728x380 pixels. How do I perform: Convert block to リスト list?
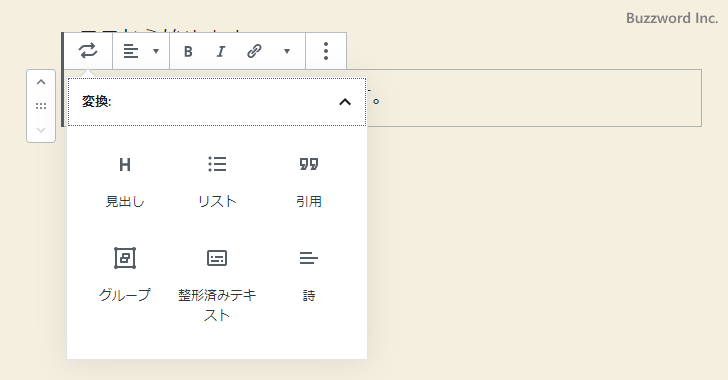[x=217, y=182]
